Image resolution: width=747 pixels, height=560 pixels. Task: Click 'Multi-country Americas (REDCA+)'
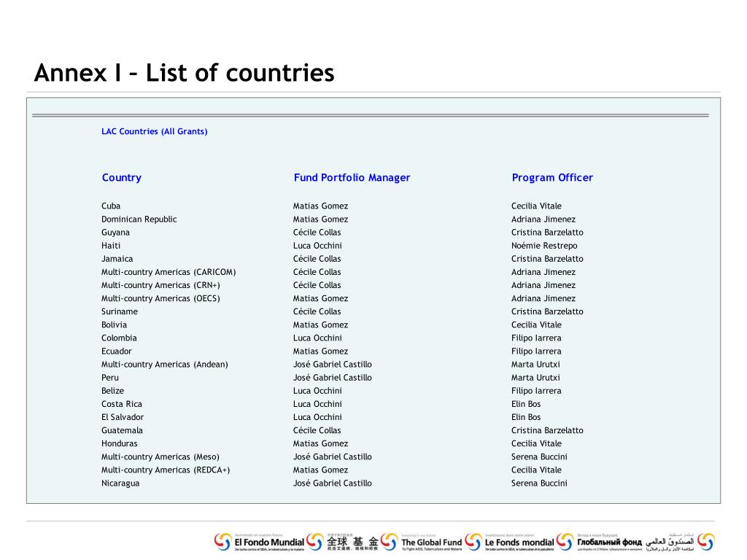(x=166, y=470)
